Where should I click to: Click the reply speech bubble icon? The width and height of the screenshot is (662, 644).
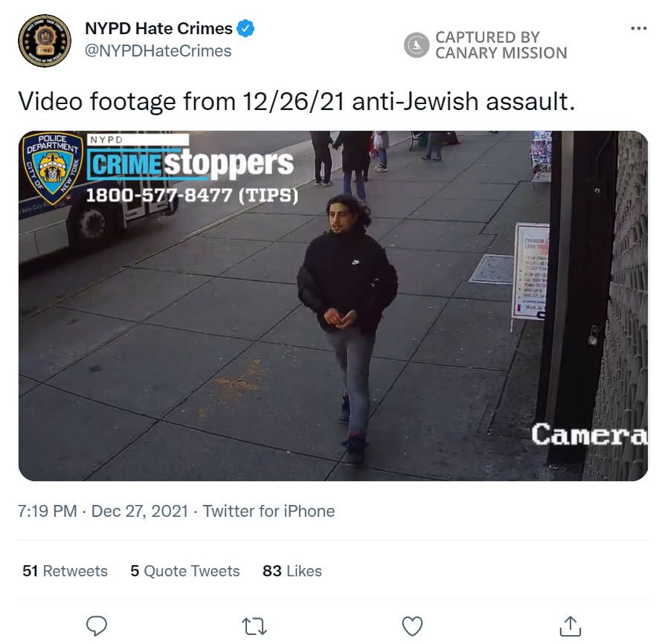click(x=97, y=625)
